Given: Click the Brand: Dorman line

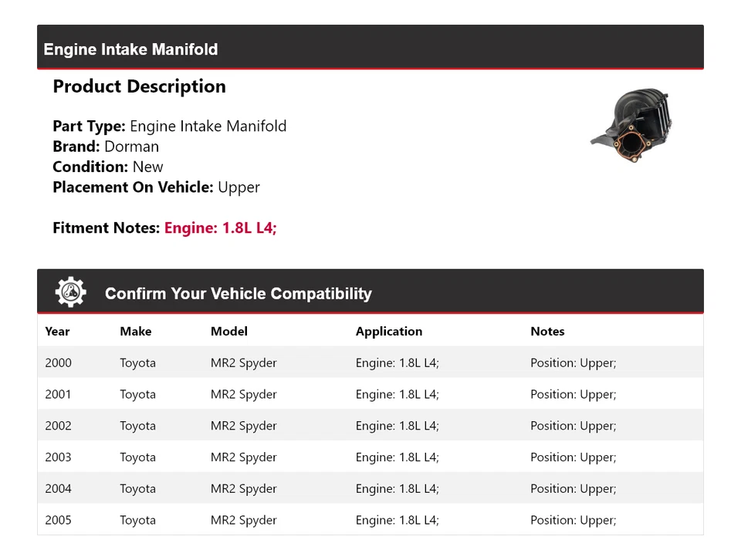Looking at the screenshot, I should [x=106, y=147].
